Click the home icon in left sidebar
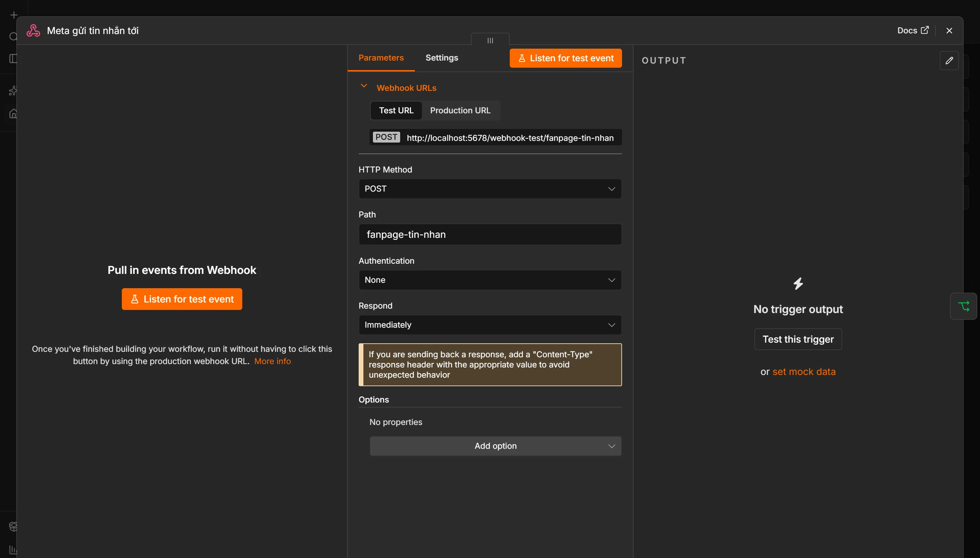The width and height of the screenshot is (980, 558). point(13,113)
